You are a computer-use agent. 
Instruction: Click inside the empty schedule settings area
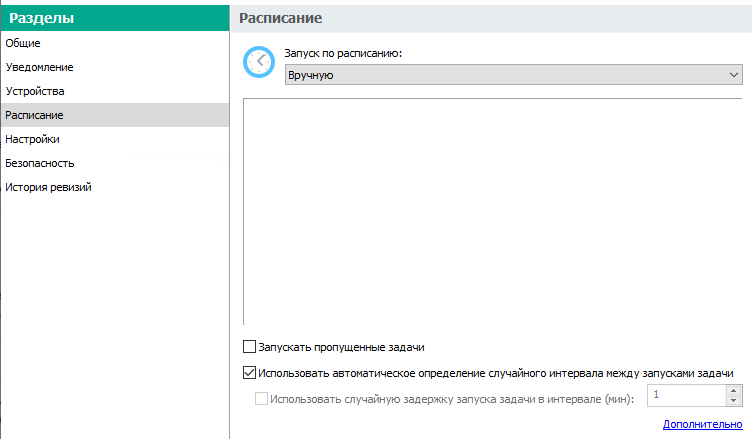(x=493, y=211)
